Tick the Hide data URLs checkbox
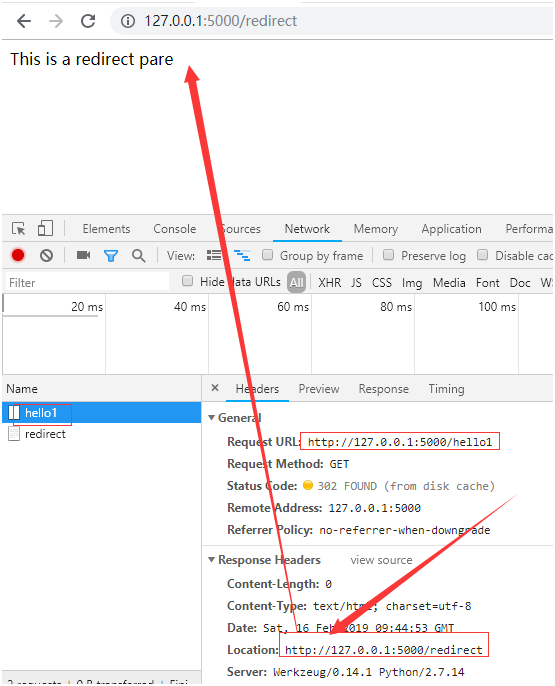555x686 pixels. coord(187,281)
